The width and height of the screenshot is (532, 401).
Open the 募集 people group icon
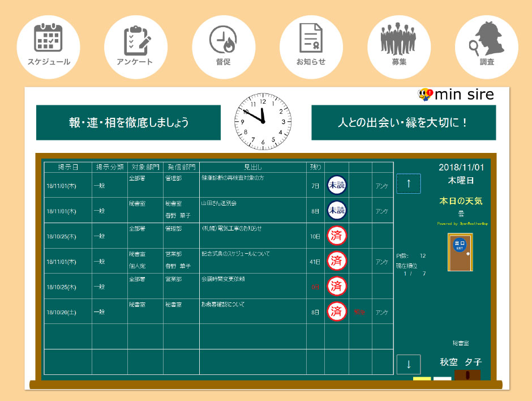pos(399,47)
